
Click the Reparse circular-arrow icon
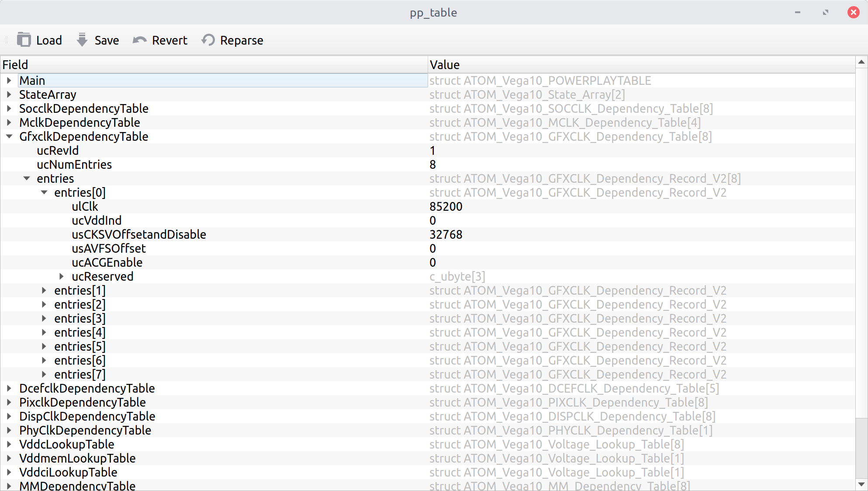[x=208, y=40]
